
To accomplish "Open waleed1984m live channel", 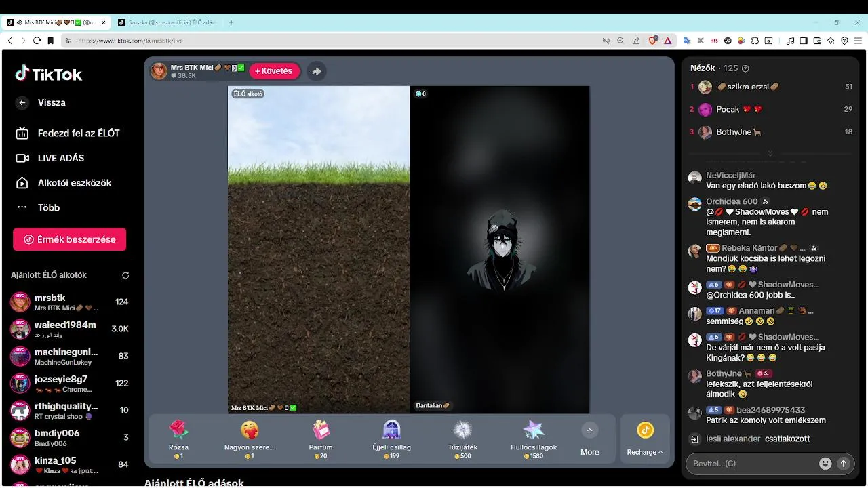I will click(69, 329).
